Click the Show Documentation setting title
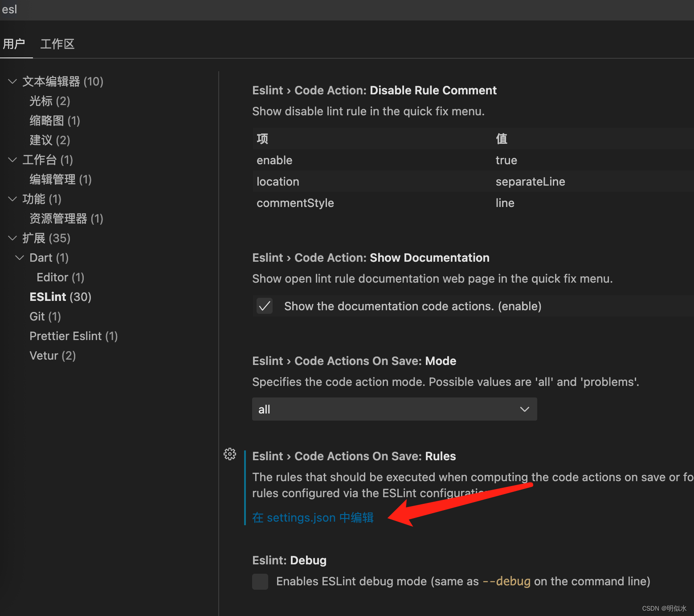694x616 pixels. (x=371, y=258)
